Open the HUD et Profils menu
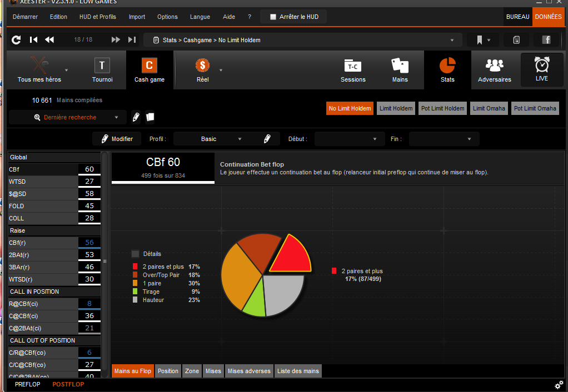Image resolution: width=568 pixels, height=392 pixels. [98, 17]
